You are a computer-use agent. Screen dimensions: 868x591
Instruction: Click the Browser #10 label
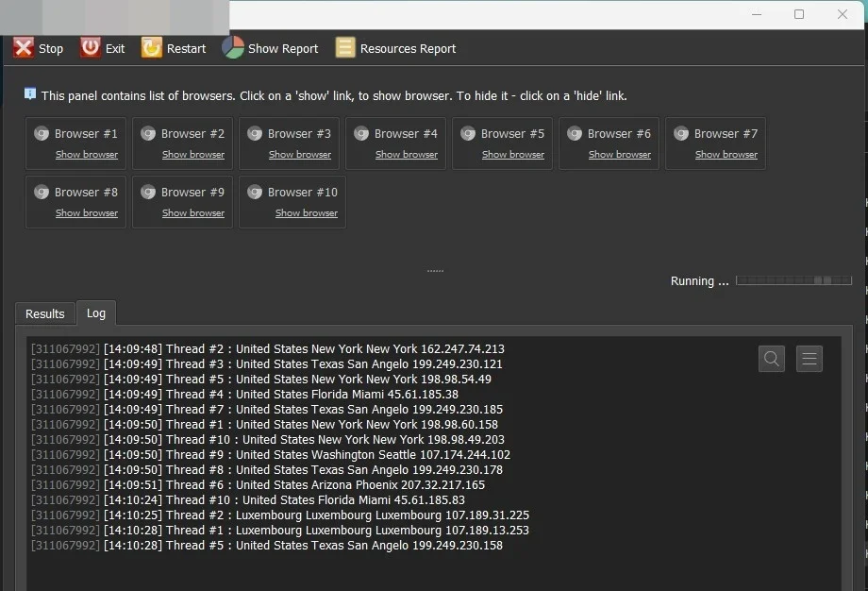click(303, 193)
